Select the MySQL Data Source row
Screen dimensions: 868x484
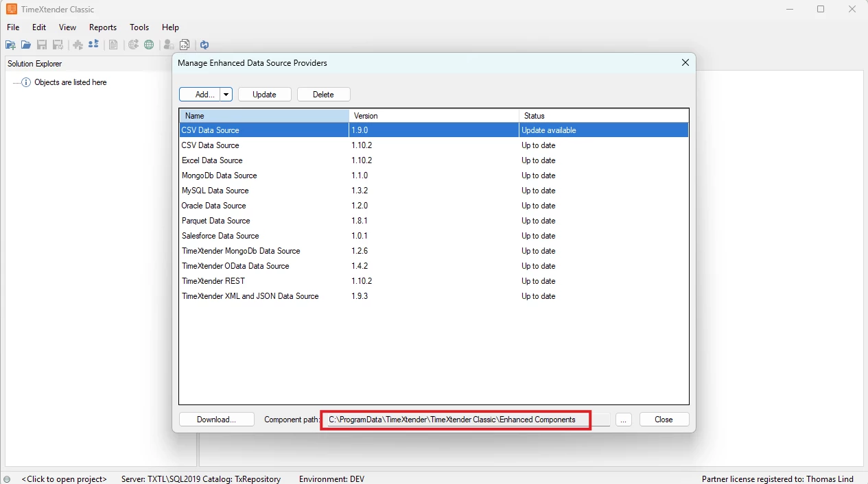(434, 191)
